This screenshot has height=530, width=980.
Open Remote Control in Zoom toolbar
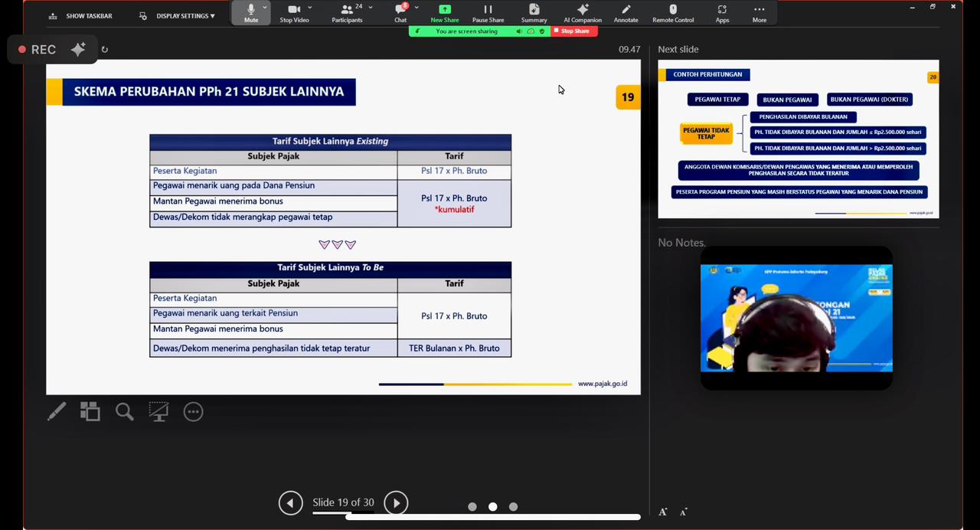pos(673,13)
